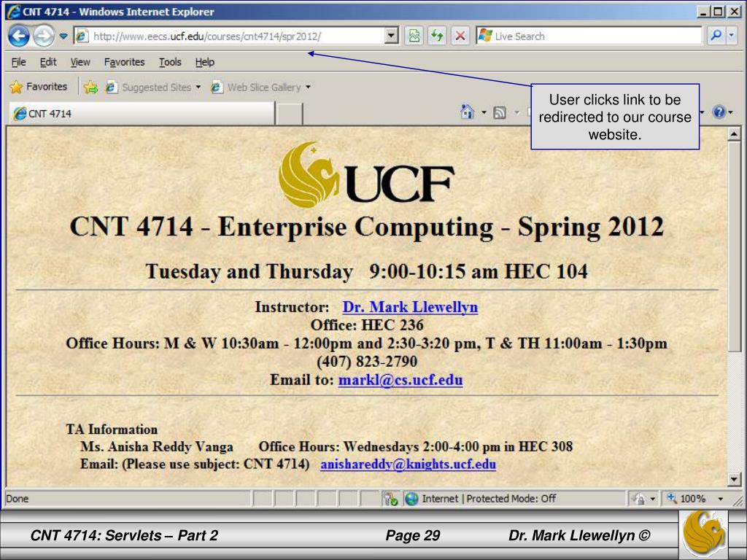The width and height of the screenshot is (747, 560).
Task: Click the New Tab button
Action: tap(289, 114)
